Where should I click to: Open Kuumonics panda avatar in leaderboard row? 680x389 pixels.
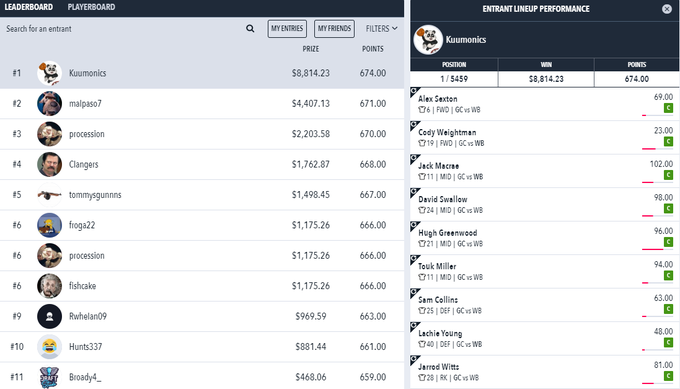49,73
